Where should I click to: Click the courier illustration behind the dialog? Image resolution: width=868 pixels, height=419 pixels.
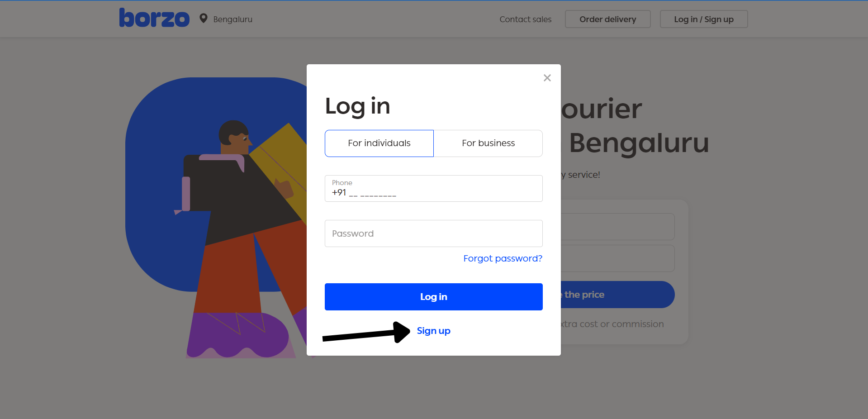click(x=216, y=218)
